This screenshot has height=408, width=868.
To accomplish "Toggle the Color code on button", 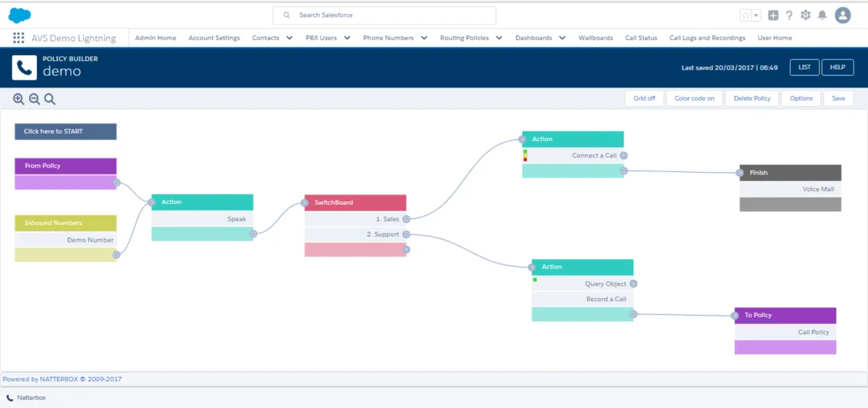I will 694,98.
